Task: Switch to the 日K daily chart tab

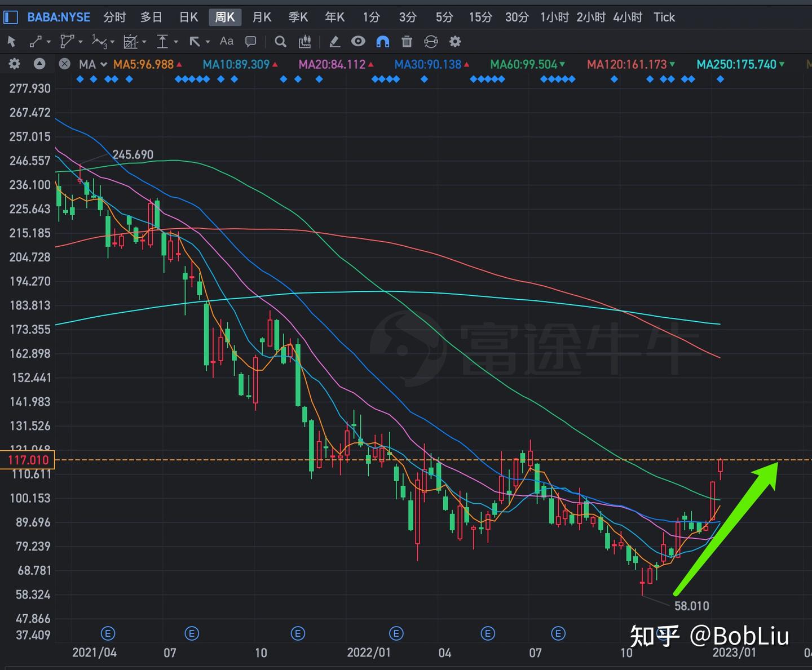Action: click(188, 17)
